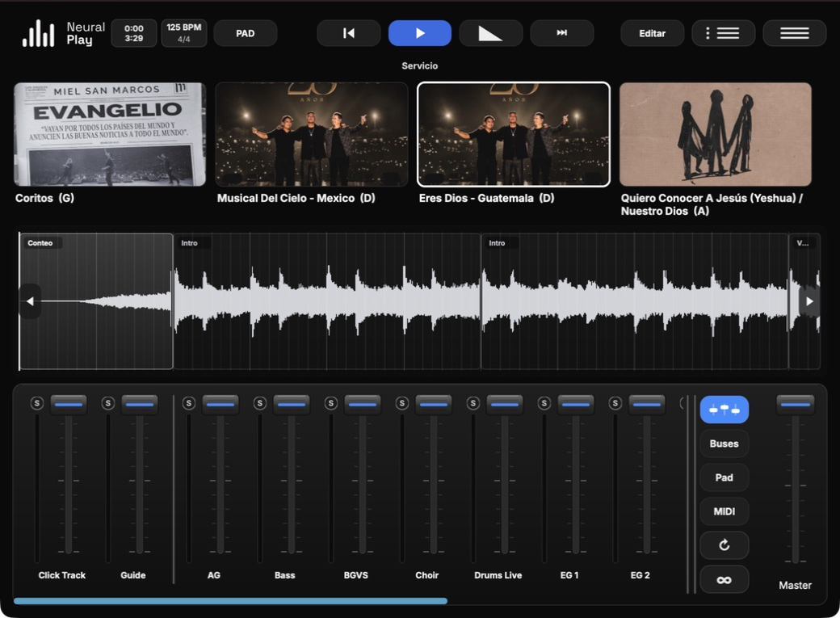This screenshot has height=618, width=840.
Task: Open the setlist view with bullet lines icon
Action: point(723,33)
